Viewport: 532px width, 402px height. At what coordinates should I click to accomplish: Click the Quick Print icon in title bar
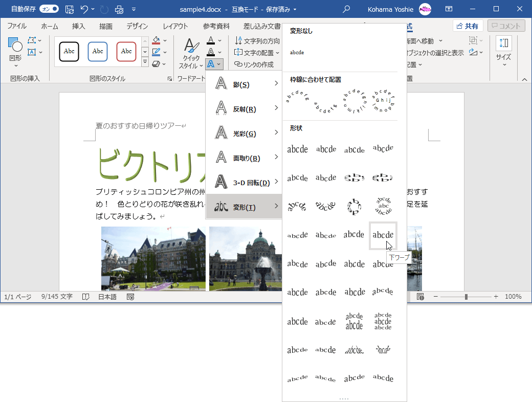[x=119, y=10]
